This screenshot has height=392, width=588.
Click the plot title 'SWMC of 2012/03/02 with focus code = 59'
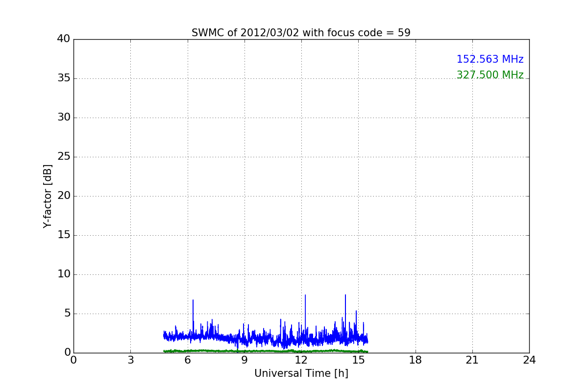click(301, 33)
